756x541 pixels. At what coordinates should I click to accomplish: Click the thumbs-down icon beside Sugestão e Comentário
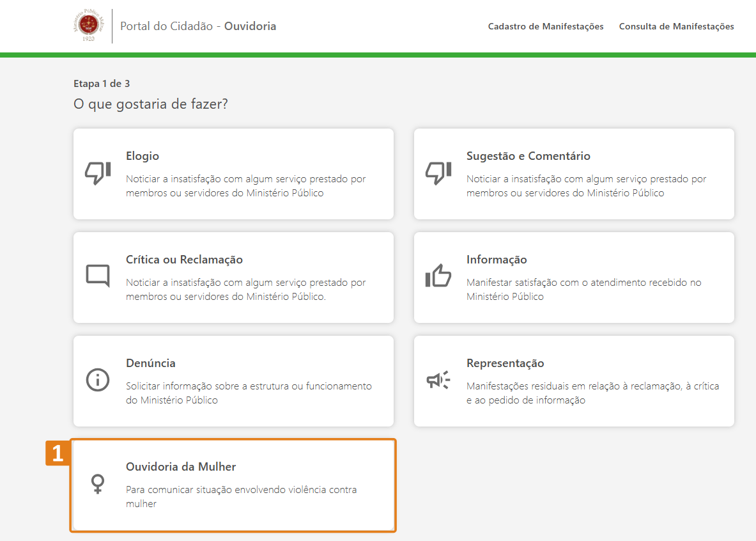click(438, 173)
